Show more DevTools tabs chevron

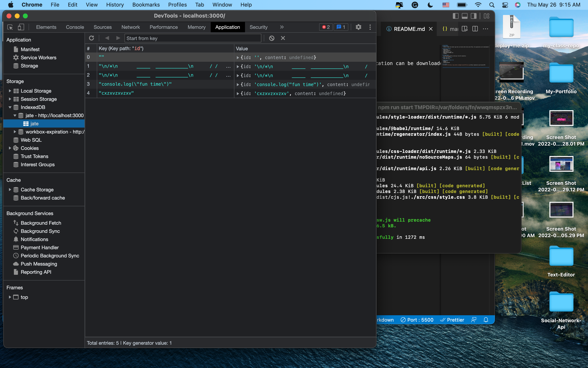[282, 27]
